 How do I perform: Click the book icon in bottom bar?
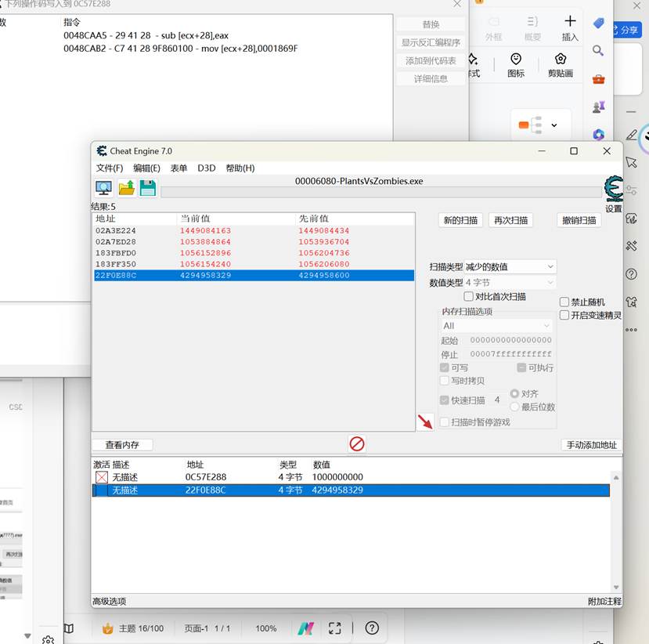(69, 628)
